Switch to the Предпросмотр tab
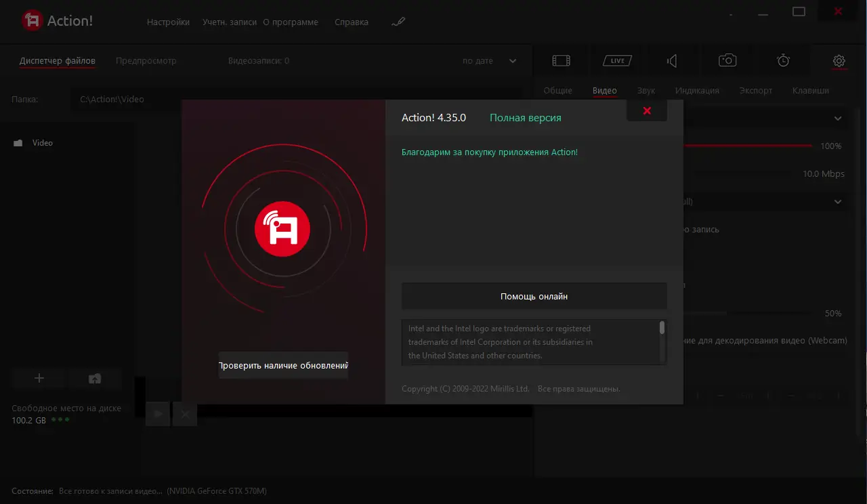The width and height of the screenshot is (867, 504). (146, 61)
